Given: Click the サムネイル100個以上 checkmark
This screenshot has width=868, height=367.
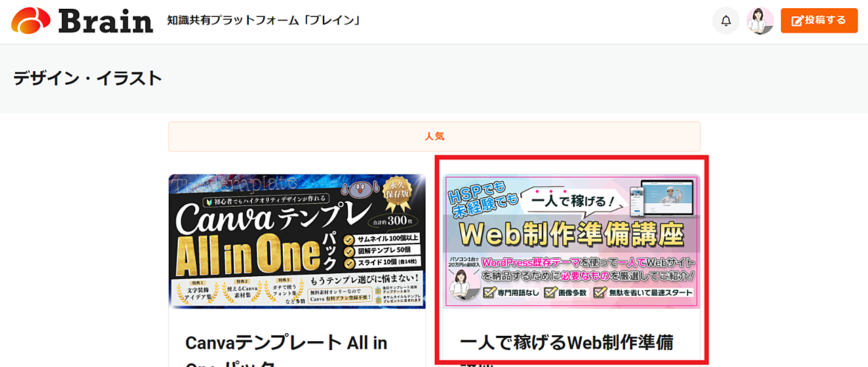Looking at the screenshot, I should [349, 238].
